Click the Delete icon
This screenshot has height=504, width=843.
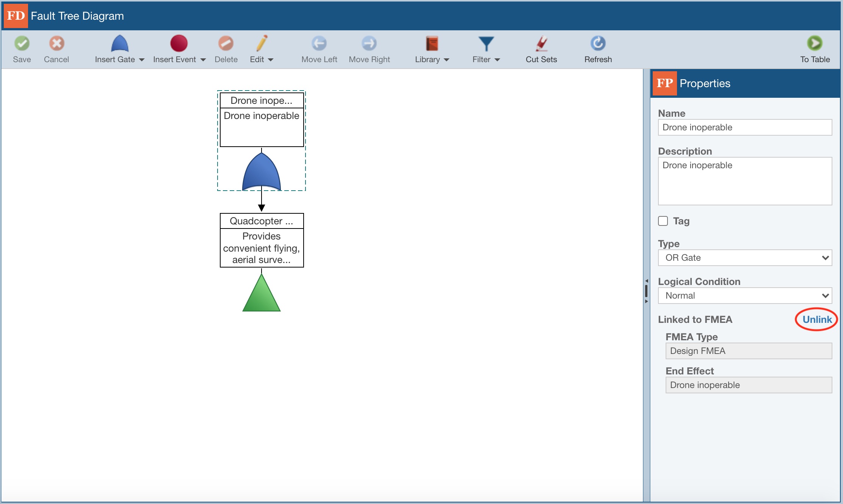[226, 49]
